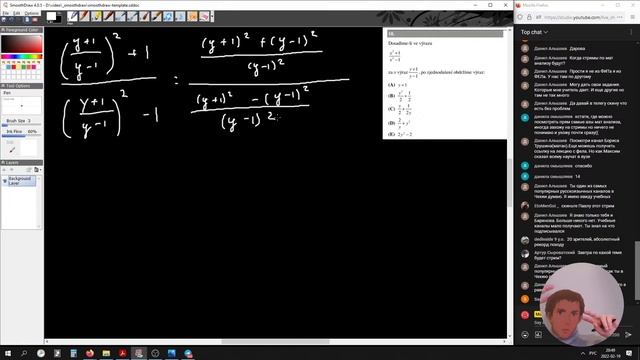Select the blue swirl smudge tool

pyautogui.click(x=168, y=16)
